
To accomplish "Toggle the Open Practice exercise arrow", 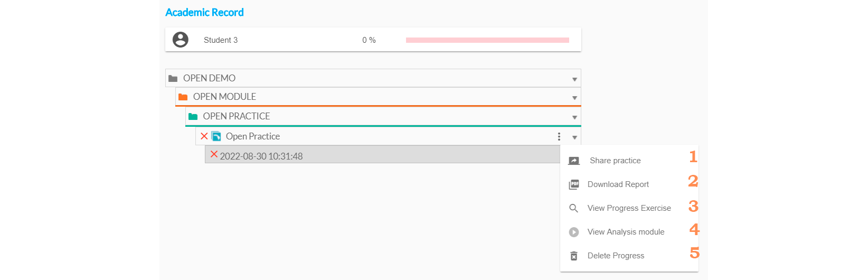I will pos(574,137).
